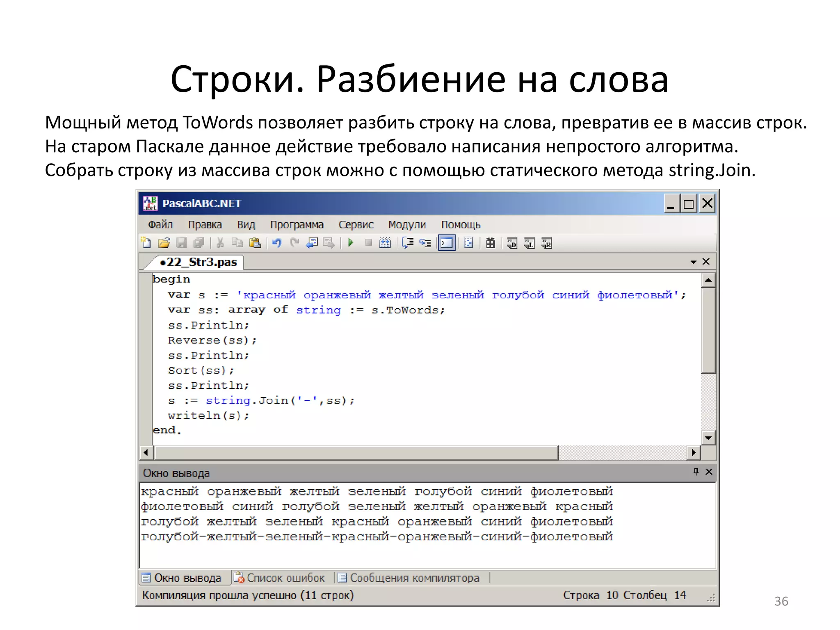Viewport: 840px width, 630px height.
Task: Click the hyphen-joined output line
Action: [377, 536]
